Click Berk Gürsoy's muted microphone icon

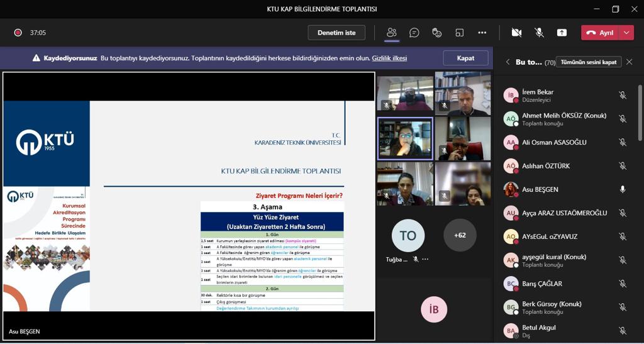(623, 307)
